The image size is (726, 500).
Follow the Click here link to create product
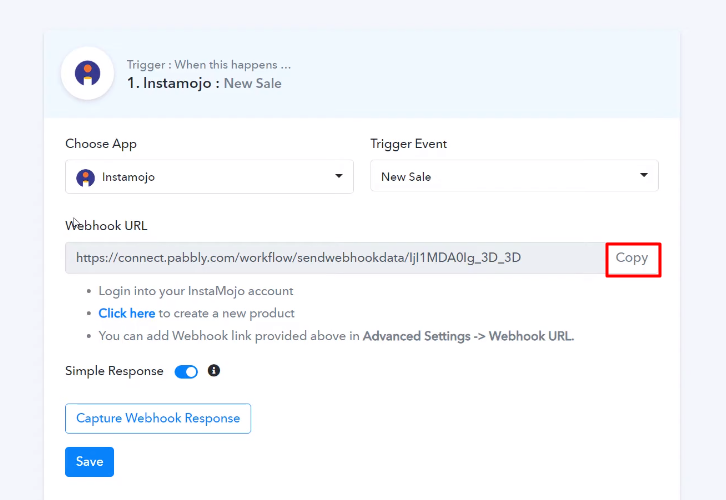(126, 313)
